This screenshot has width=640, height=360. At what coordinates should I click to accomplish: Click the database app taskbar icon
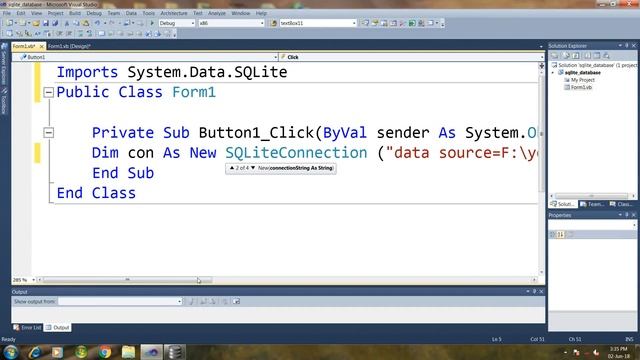tap(175, 352)
